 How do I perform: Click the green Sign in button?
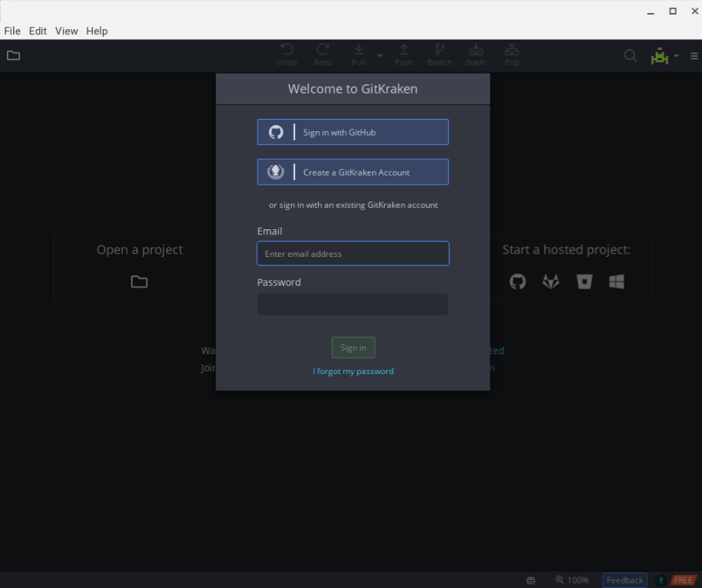(x=353, y=347)
